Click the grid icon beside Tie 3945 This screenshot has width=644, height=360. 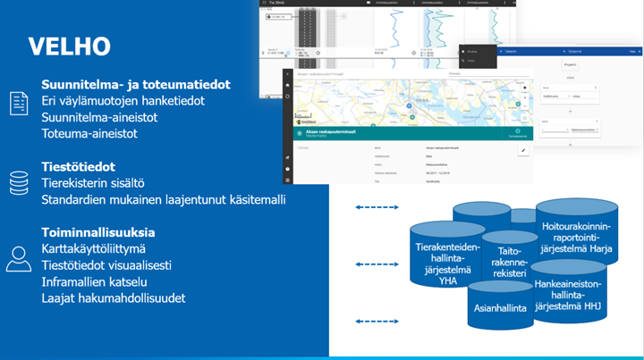265,3
